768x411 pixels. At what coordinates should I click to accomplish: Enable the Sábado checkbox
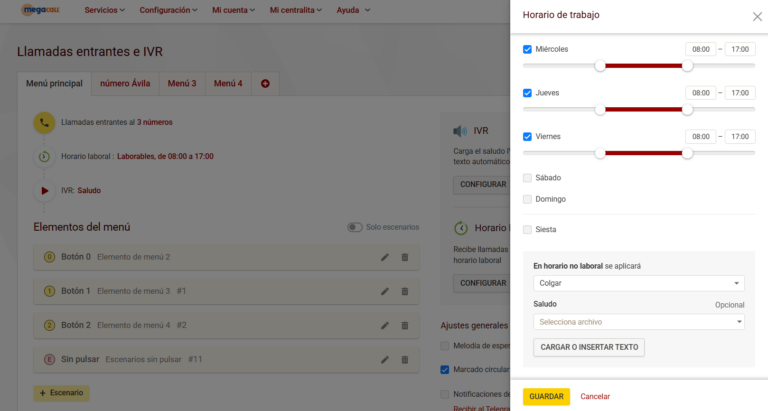[528, 178]
